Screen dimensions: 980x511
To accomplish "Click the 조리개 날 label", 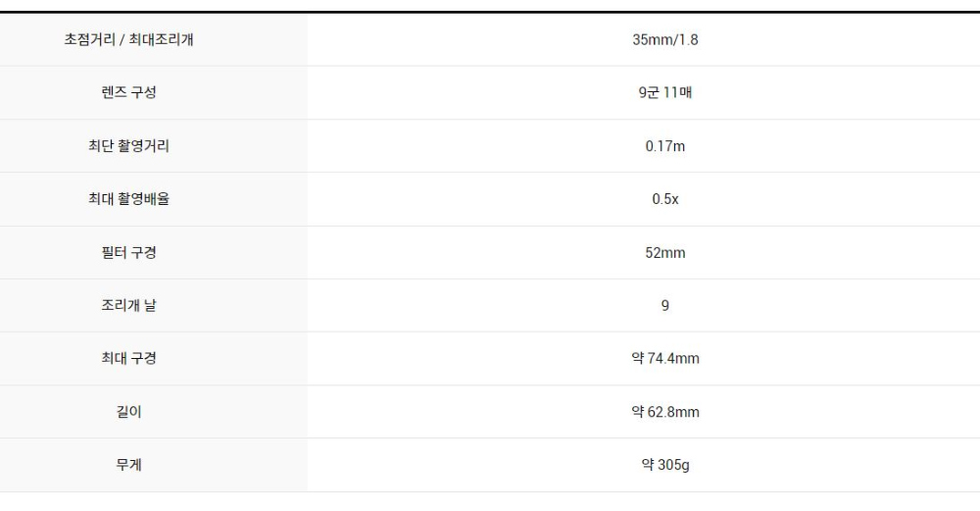I will tap(135, 306).
